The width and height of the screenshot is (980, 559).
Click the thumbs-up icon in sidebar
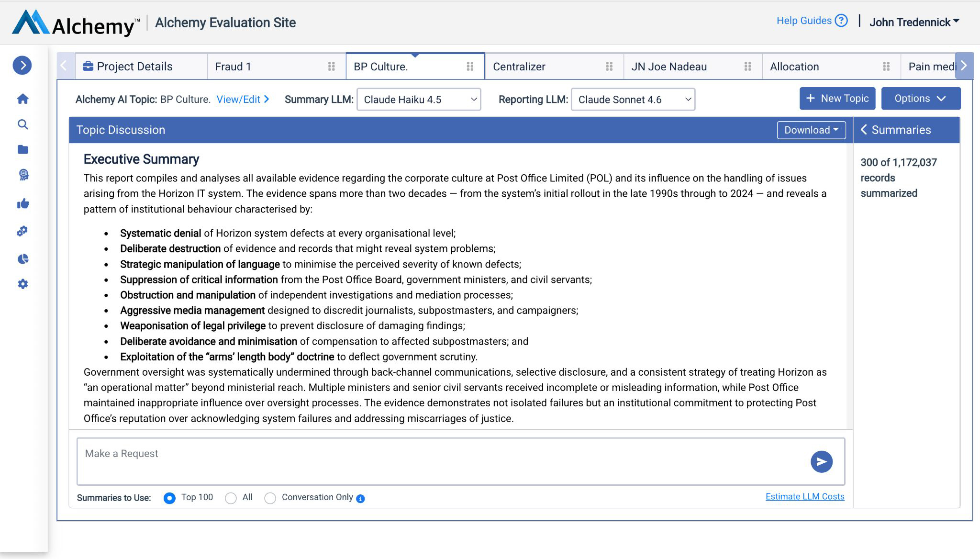(x=22, y=204)
